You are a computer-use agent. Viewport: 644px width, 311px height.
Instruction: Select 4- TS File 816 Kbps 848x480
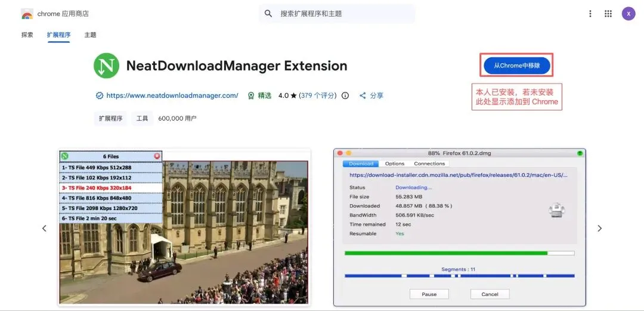(x=111, y=198)
